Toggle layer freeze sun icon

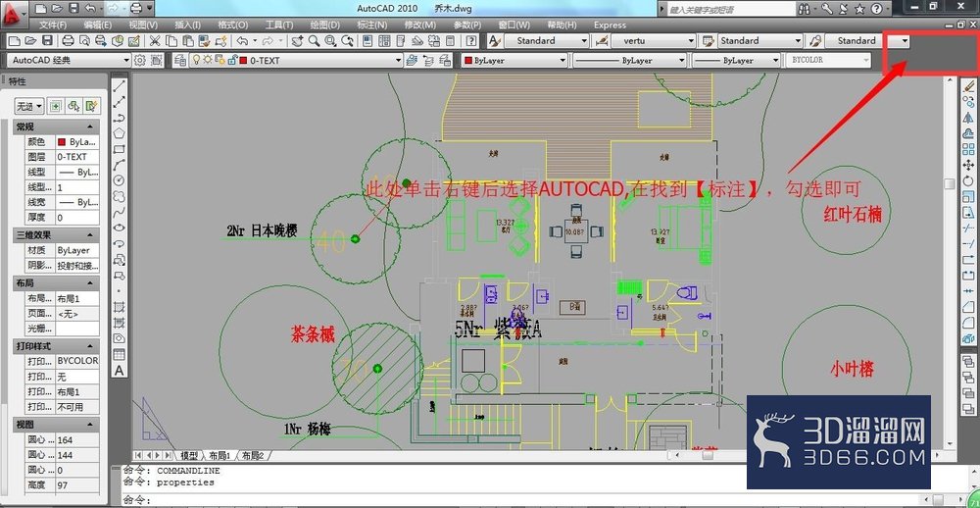click(208, 60)
